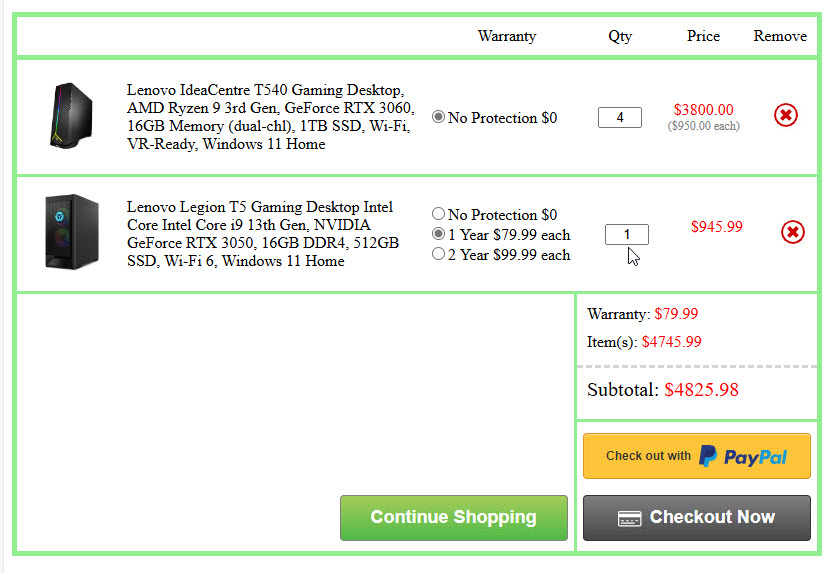The image size is (836, 573).
Task: Click the quantity field showing 4
Action: (620, 118)
